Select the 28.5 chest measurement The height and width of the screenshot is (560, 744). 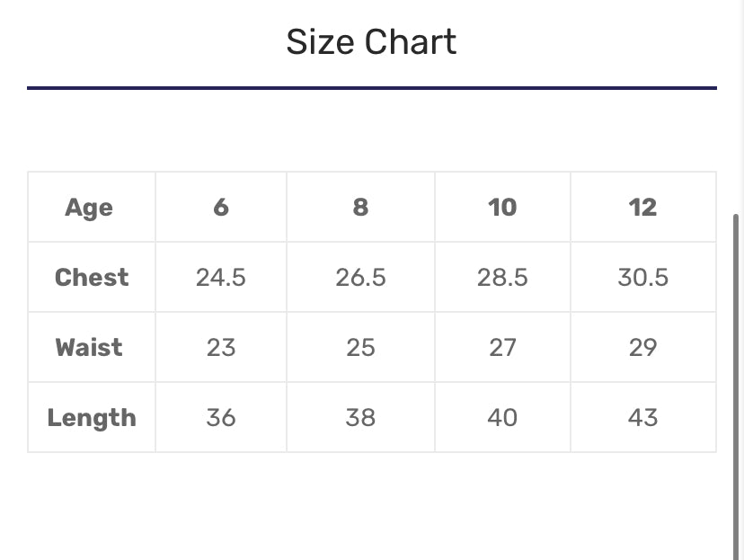[x=502, y=278]
